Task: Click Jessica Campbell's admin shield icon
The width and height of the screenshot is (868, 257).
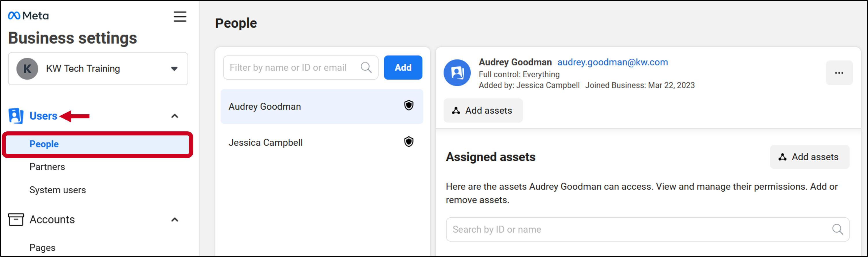Action: (x=409, y=142)
